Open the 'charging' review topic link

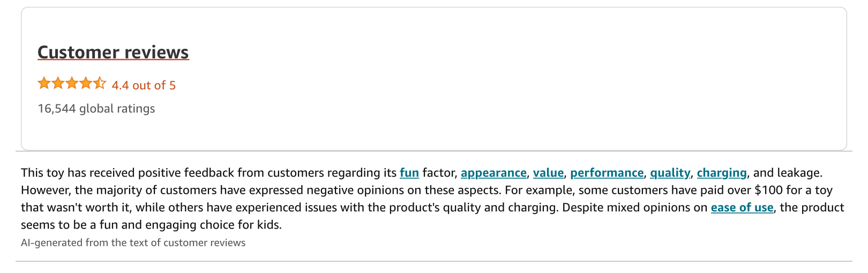click(x=722, y=173)
